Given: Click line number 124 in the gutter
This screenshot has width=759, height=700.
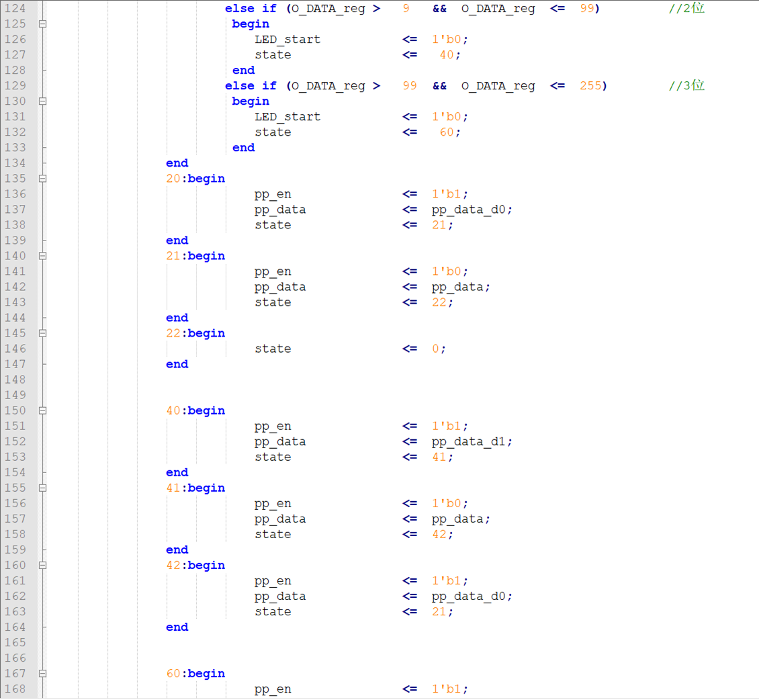Looking at the screenshot, I should pyautogui.click(x=15, y=9).
